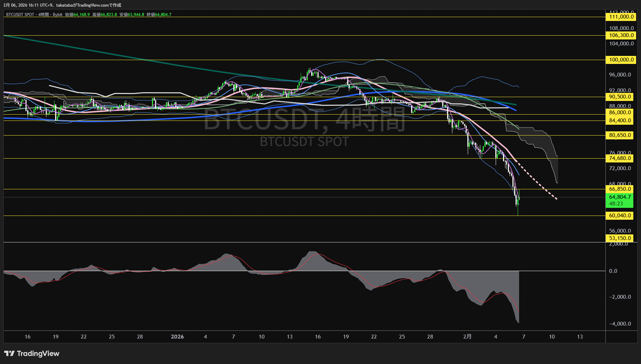The height and width of the screenshot is (364, 641).
Task: Click the 2月 label on the time axis
Action: pyautogui.click(x=468, y=337)
